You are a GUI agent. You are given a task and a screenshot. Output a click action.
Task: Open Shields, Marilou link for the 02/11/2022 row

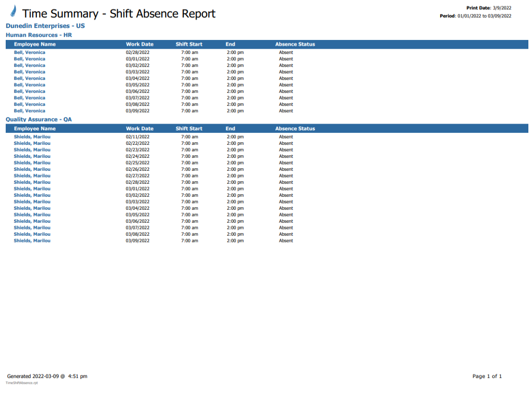(x=32, y=137)
